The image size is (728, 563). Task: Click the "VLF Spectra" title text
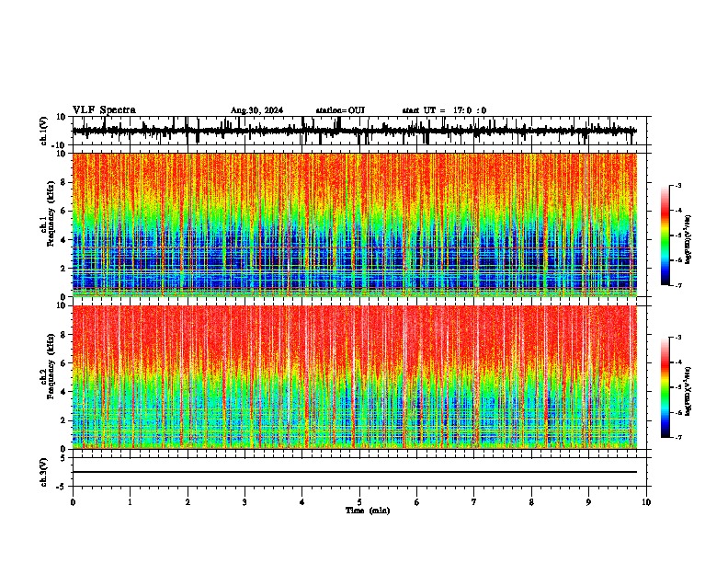point(104,110)
